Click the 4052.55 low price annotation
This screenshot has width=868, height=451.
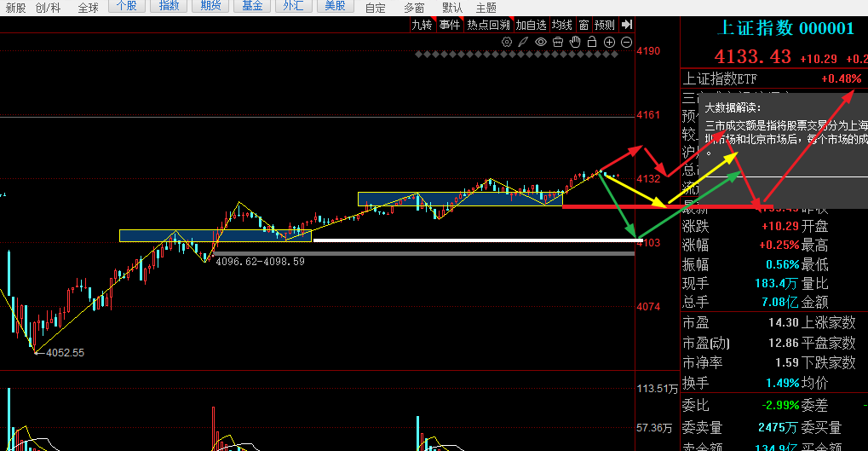[x=65, y=353]
